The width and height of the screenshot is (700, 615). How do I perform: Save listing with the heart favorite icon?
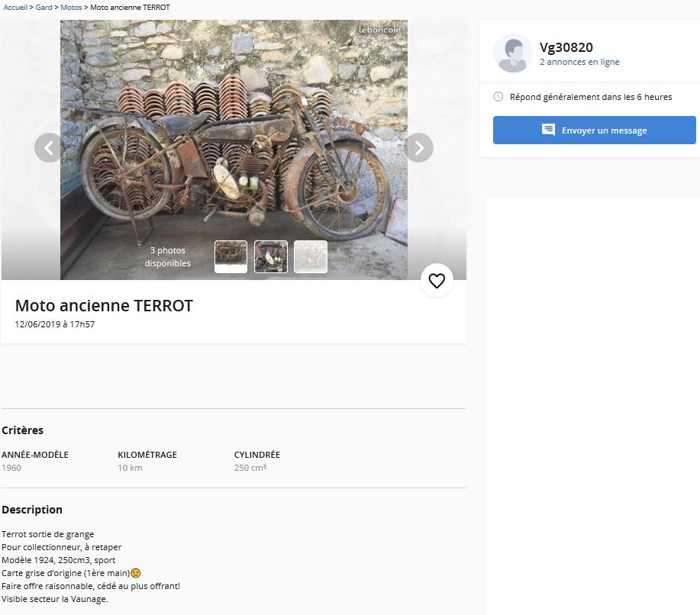tap(437, 281)
